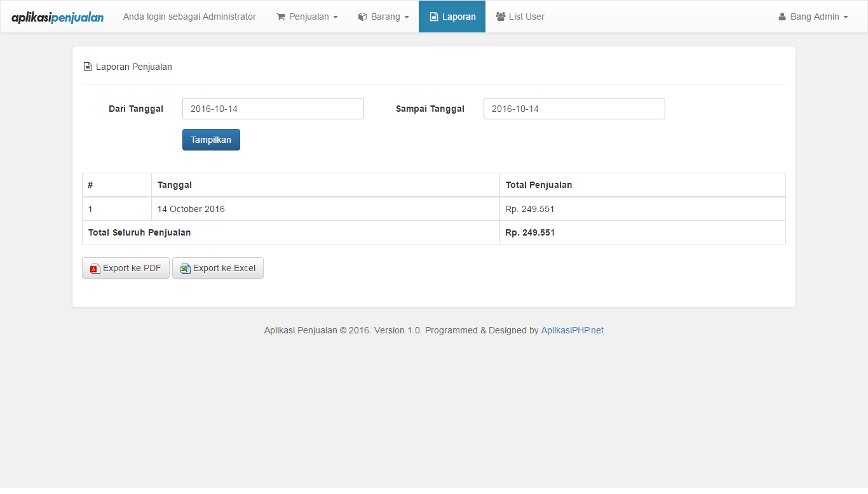Screen dimensions: 868x494
Task: Expand the Barang dropdown caret
Action: click(x=407, y=17)
